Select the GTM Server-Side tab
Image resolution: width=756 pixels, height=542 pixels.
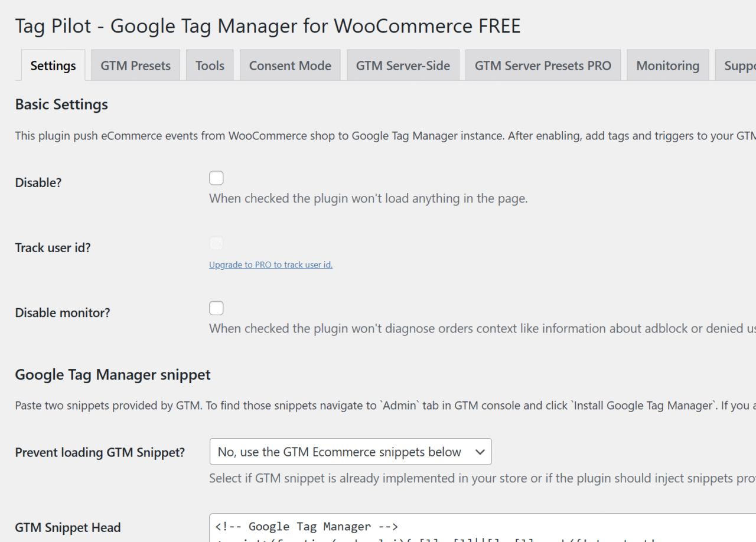pyautogui.click(x=403, y=66)
